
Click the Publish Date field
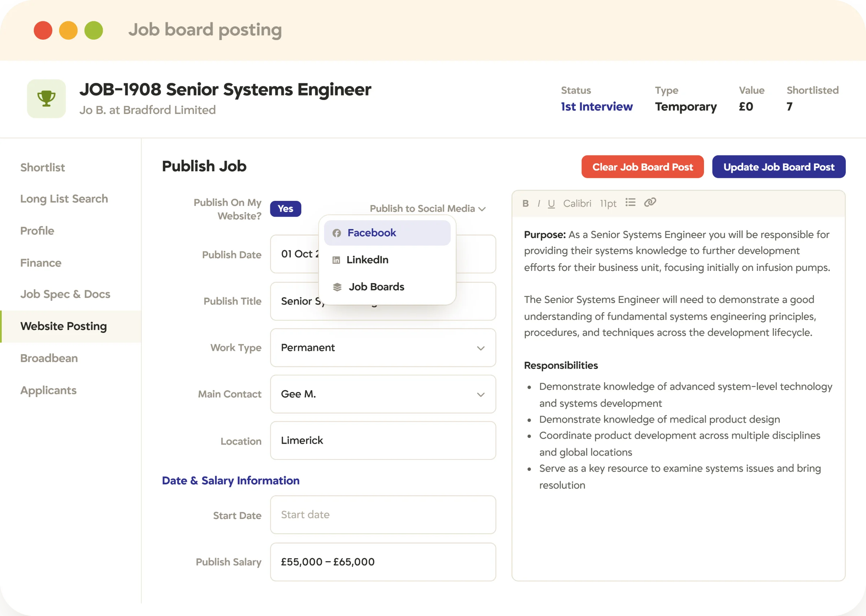tap(383, 254)
